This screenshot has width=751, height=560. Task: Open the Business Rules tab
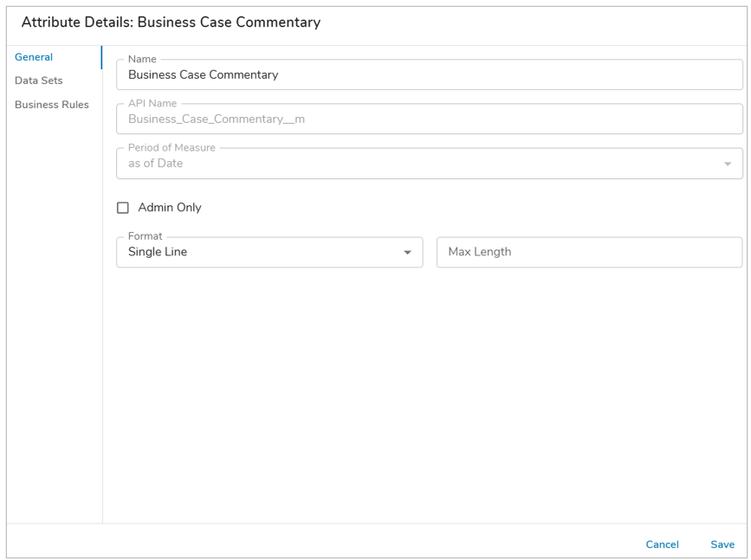tap(52, 105)
